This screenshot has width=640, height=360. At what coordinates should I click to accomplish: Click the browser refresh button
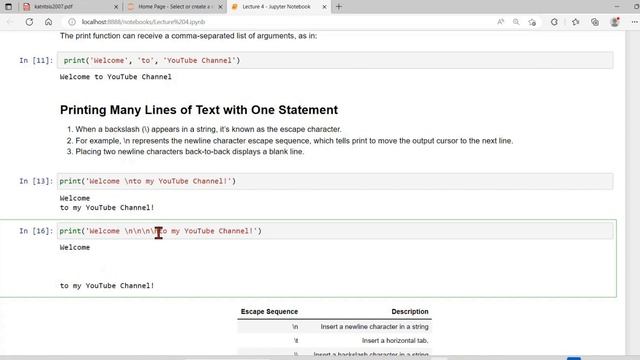click(x=29, y=22)
